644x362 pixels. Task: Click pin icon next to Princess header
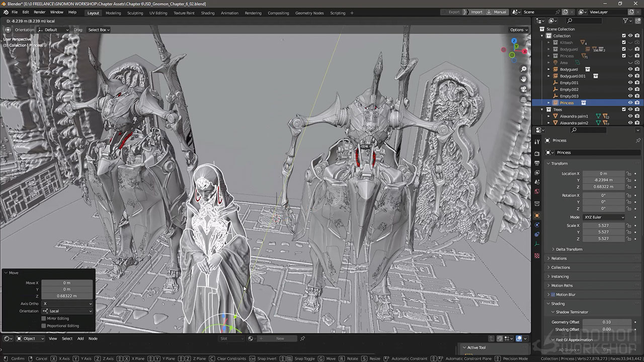click(638, 140)
